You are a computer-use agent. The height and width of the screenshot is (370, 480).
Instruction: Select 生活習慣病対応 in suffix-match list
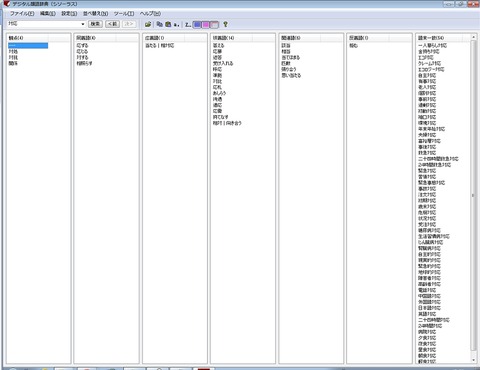(x=434, y=236)
